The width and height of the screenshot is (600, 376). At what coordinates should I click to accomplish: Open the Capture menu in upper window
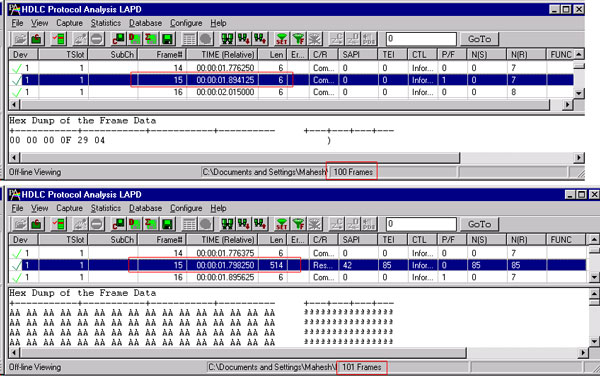[x=69, y=23]
